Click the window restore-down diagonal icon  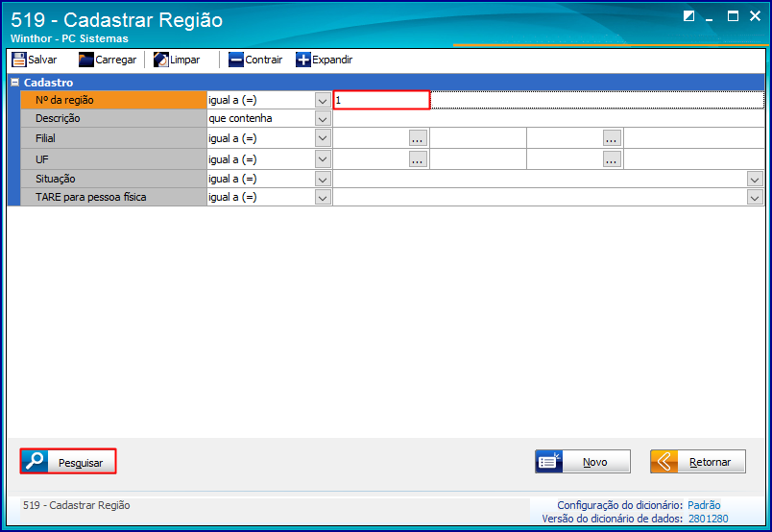[x=688, y=16]
